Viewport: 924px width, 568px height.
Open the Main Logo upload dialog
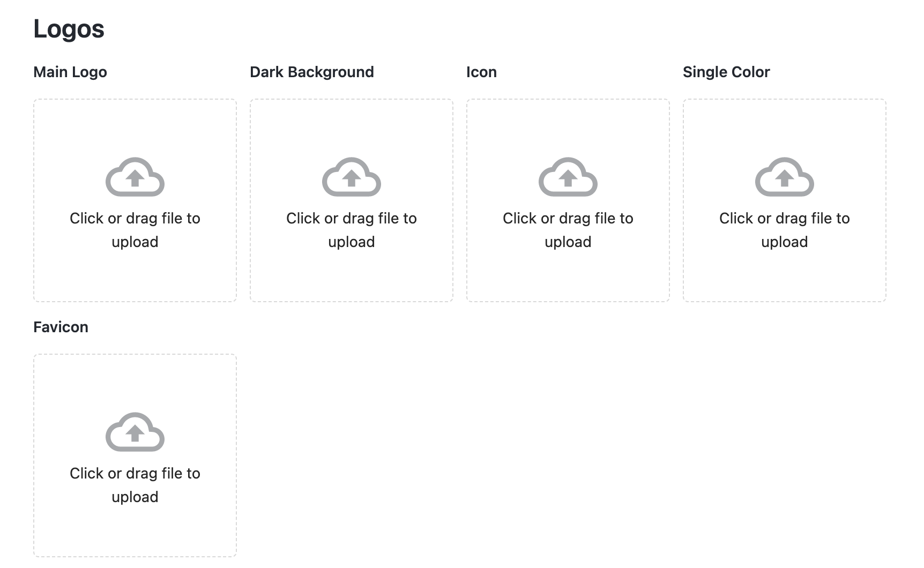pyautogui.click(x=135, y=199)
